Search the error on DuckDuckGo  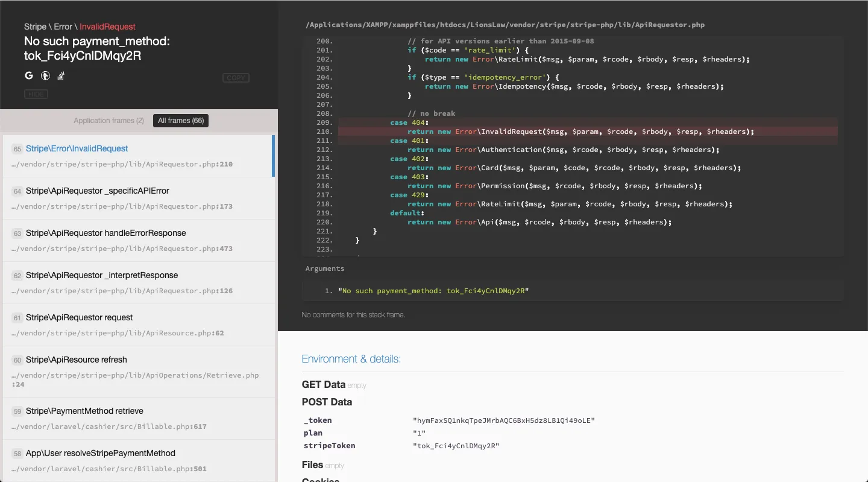[45, 76]
